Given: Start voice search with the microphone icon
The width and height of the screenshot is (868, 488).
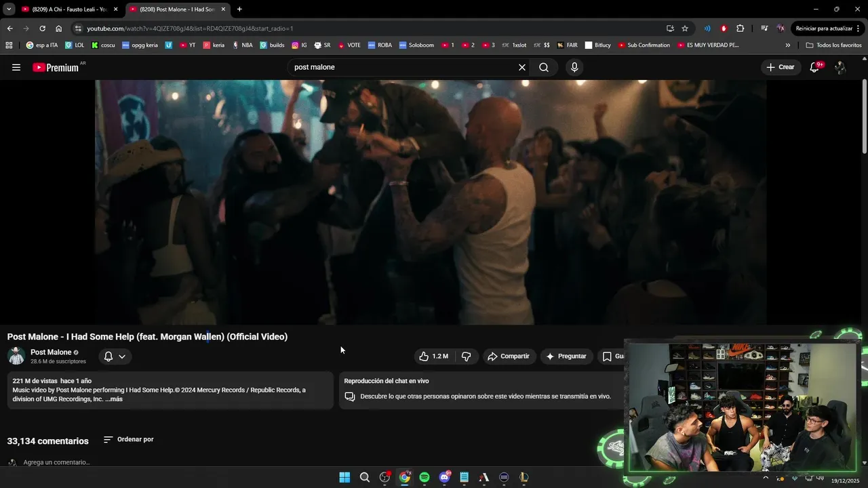Looking at the screenshot, I should coord(574,67).
